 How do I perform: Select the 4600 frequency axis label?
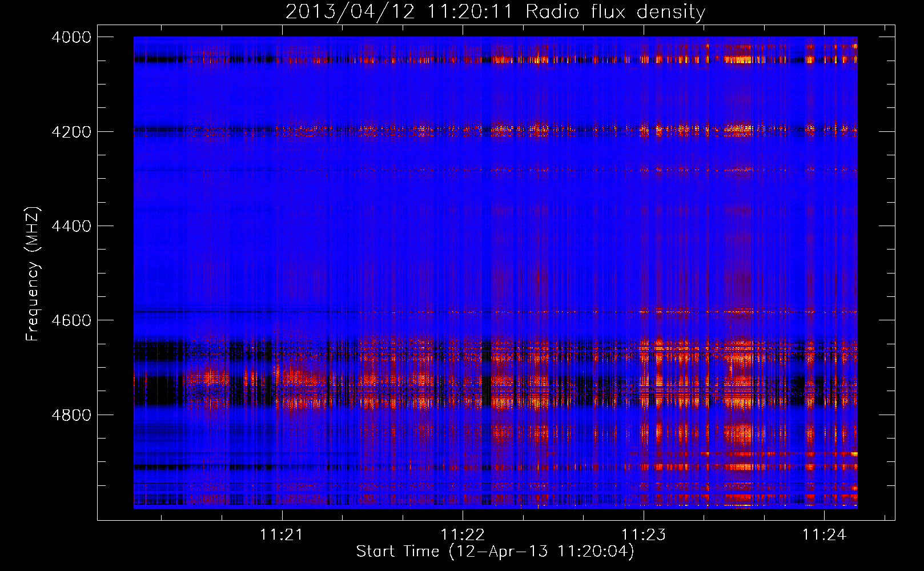pos(71,320)
